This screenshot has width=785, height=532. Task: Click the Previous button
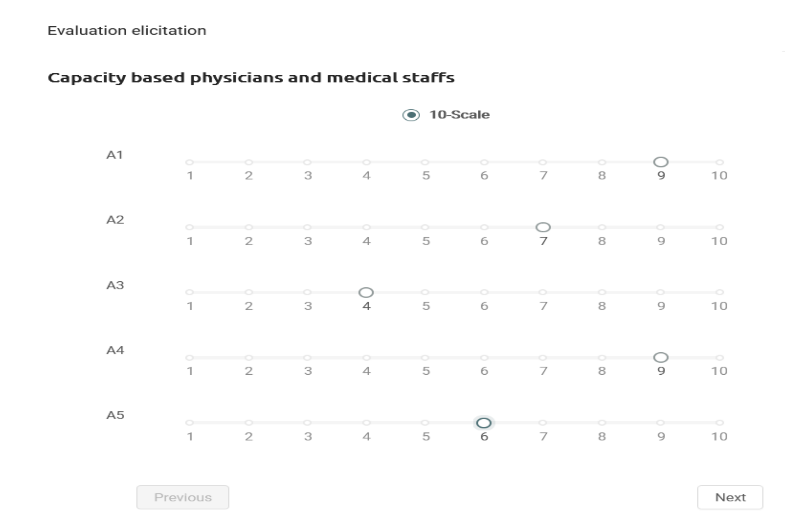pos(183,497)
